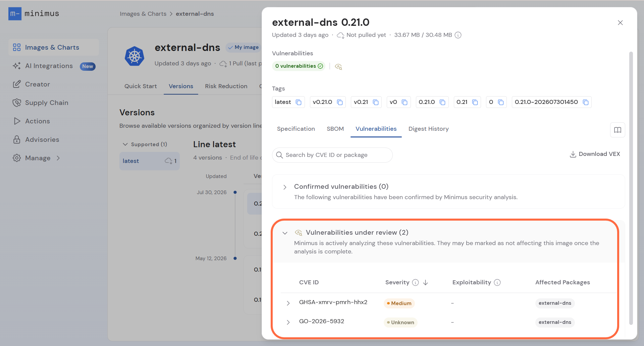The height and width of the screenshot is (346, 644).
Task: Expand the GHSA-xmrv-pmrh-hhx2 row
Action: coord(288,303)
